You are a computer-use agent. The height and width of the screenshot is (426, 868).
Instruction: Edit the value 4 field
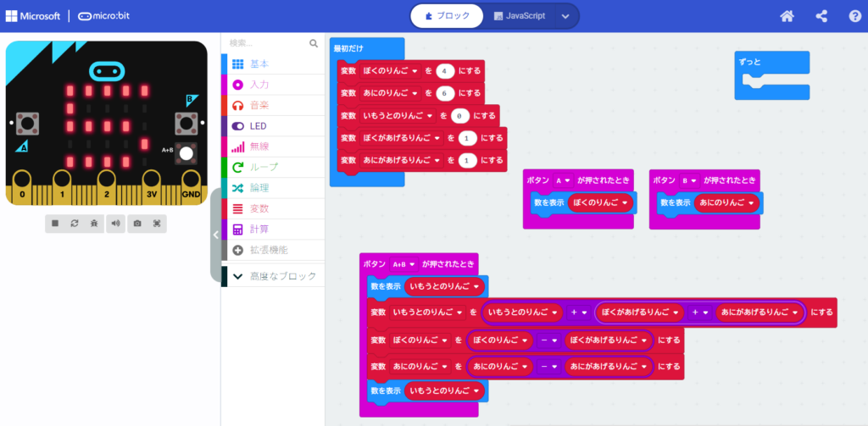click(x=445, y=71)
